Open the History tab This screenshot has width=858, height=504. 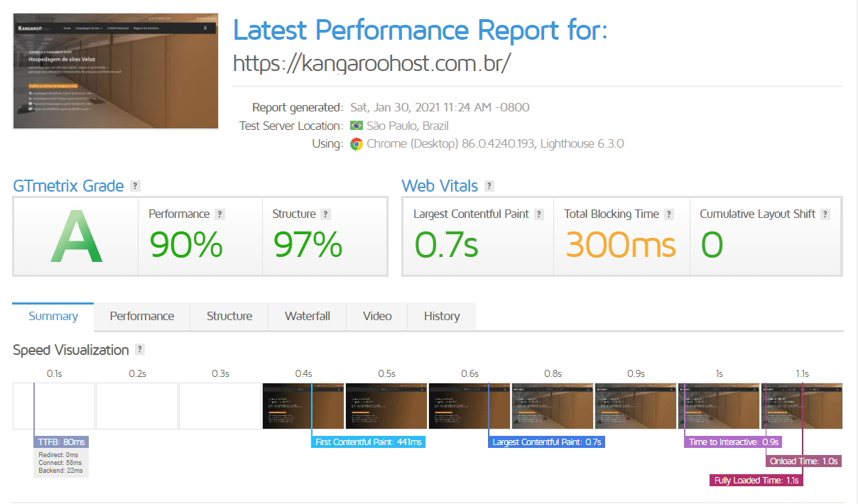441,316
